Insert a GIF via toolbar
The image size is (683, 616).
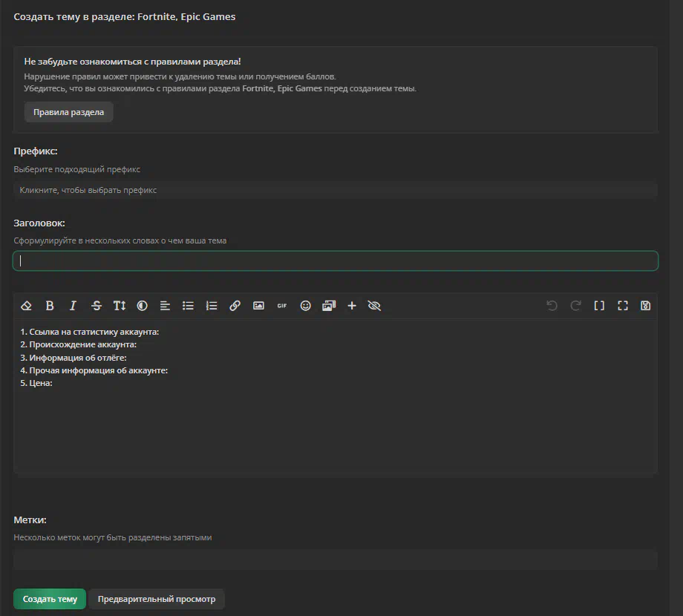pos(281,306)
